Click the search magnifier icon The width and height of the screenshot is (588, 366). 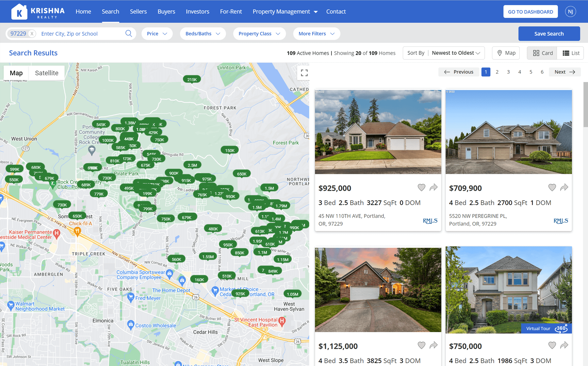tap(129, 33)
